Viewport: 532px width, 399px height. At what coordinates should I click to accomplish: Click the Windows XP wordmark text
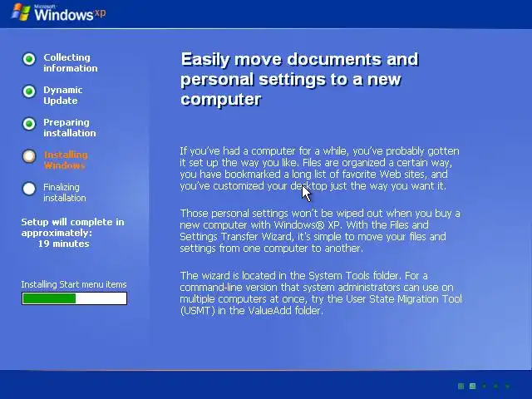(70, 13)
